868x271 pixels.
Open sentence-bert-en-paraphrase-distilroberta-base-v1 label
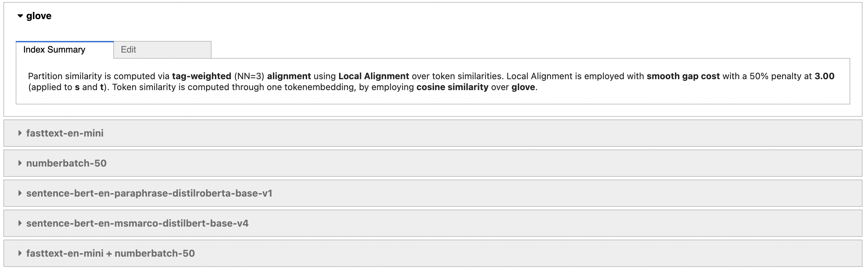[149, 193]
